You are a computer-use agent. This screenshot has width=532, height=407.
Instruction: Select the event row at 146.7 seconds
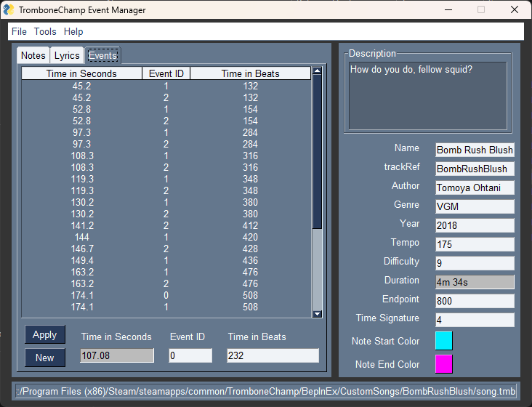(166, 249)
